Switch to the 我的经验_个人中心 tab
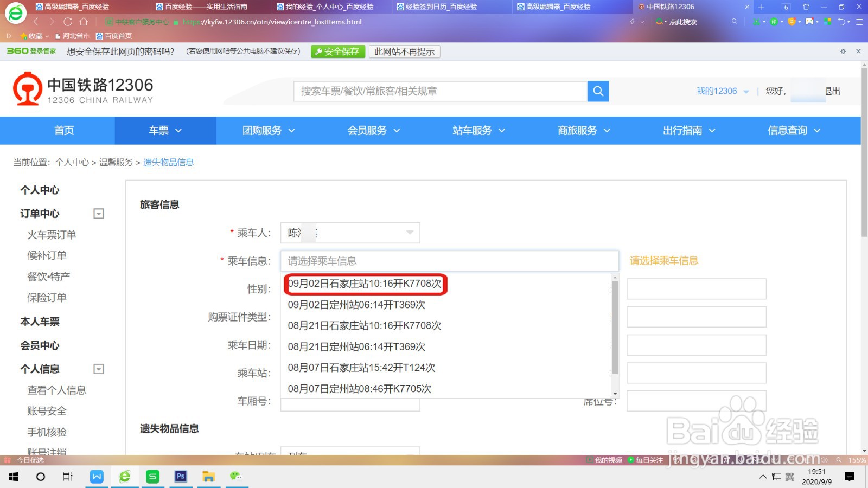Image resolution: width=868 pixels, height=488 pixels. tap(329, 7)
